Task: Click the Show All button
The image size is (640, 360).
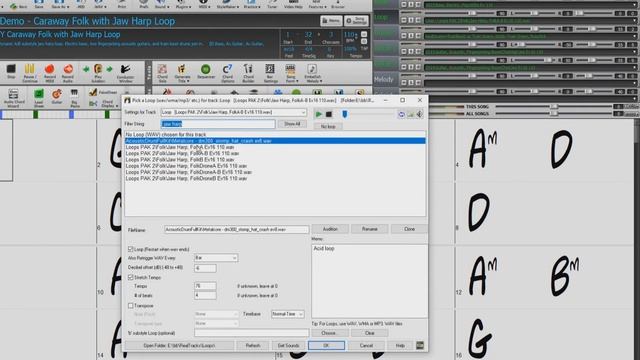Action: pos(292,124)
